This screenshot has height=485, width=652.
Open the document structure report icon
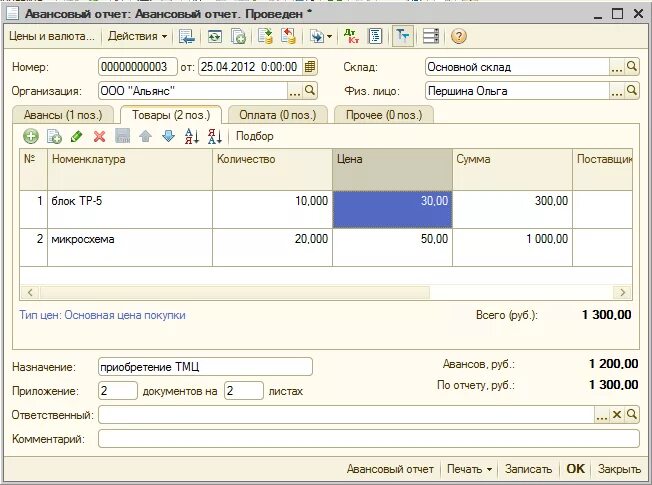click(375, 36)
